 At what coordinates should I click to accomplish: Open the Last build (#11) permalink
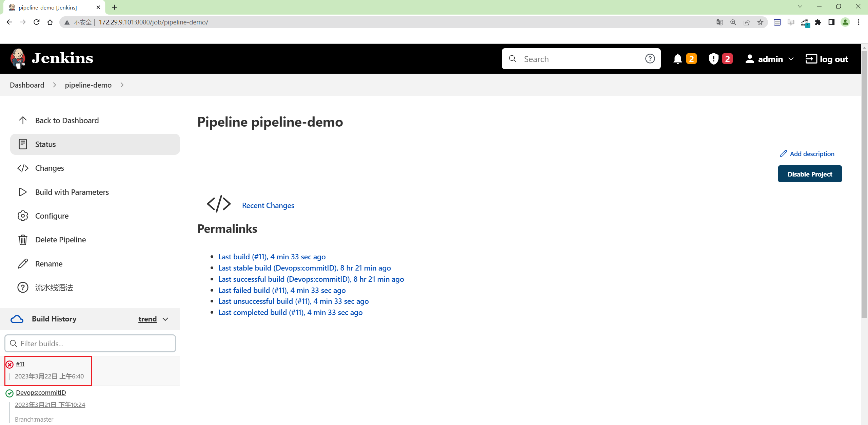pyautogui.click(x=272, y=257)
